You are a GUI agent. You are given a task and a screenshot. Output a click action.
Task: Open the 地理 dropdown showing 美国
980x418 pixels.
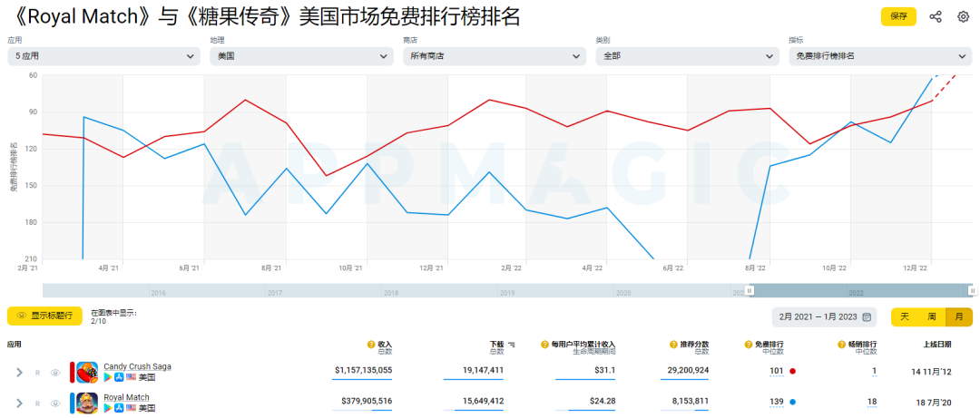[x=302, y=56]
